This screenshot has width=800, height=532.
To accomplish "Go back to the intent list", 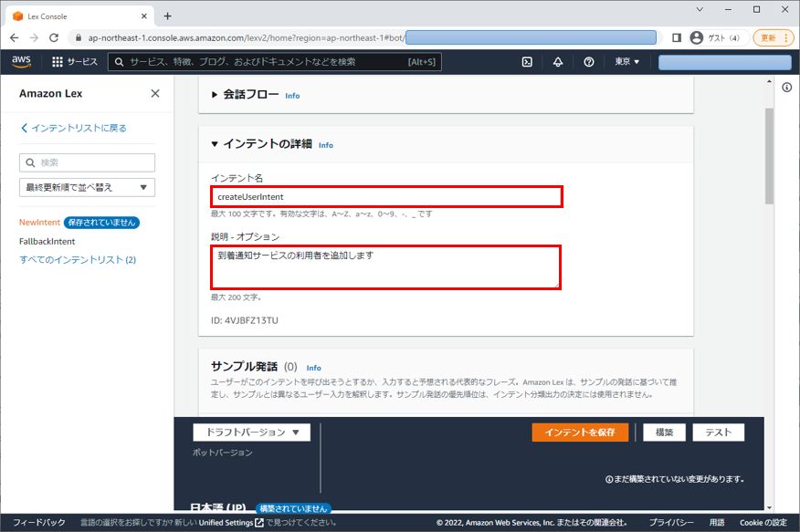I will pos(73,128).
